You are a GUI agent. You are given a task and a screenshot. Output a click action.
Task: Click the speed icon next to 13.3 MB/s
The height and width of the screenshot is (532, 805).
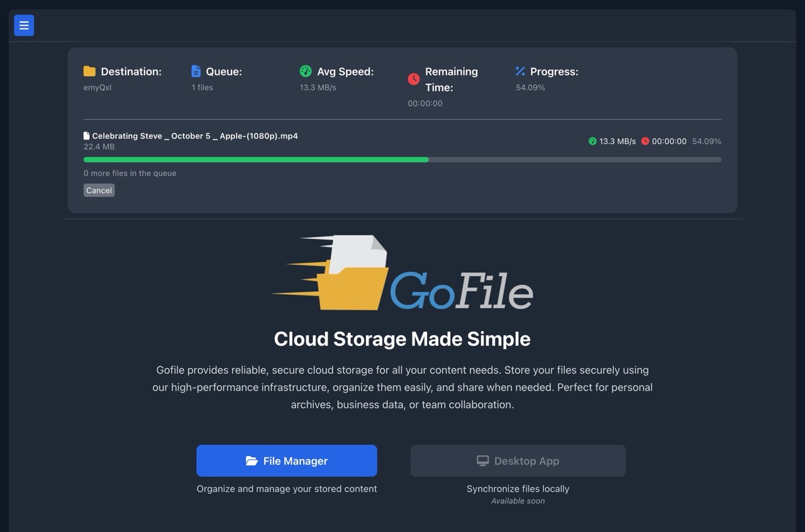pyautogui.click(x=592, y=141)
